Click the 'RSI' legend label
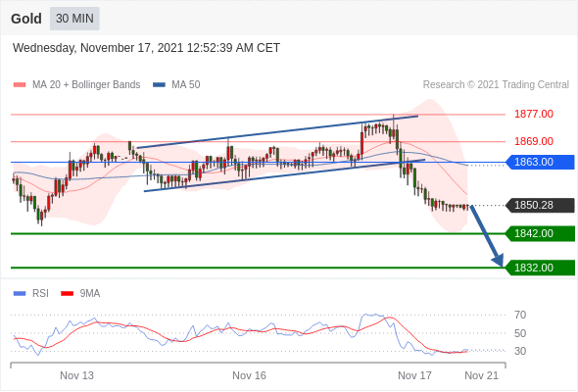 pyautogui.click(x=40, y=294)
